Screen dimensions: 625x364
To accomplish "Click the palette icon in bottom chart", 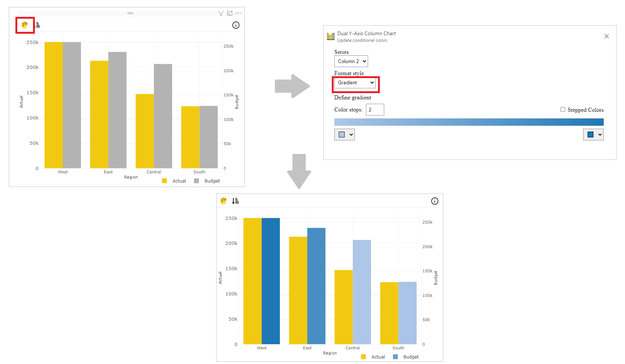I will pos(224,201).
